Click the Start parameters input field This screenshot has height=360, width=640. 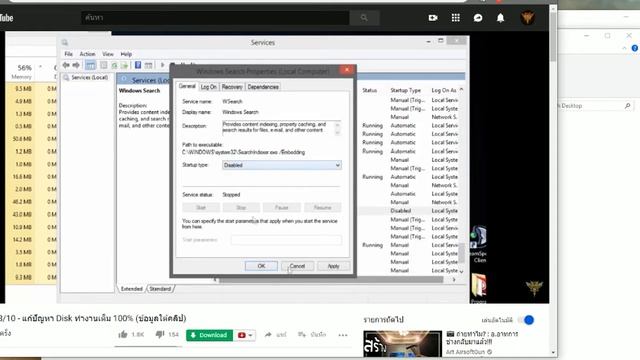coord(286,240)
